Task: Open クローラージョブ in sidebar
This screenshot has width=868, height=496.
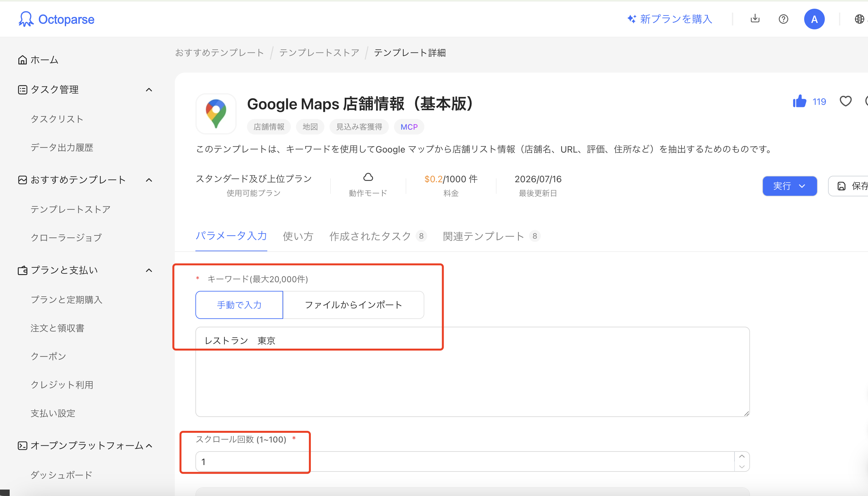Action: pyautogui.click(x=66, y=237)
